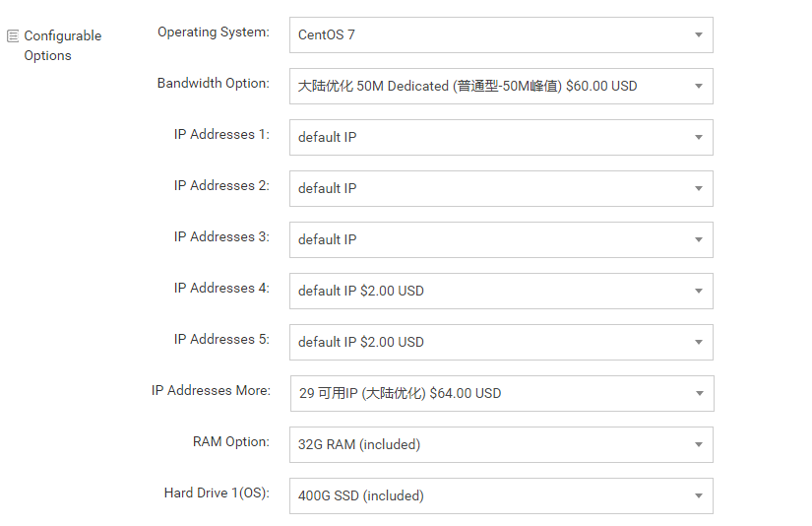This screenshot has width=812, height=526.
Task: Click the Bandwidth Option label
Action: 213,84
